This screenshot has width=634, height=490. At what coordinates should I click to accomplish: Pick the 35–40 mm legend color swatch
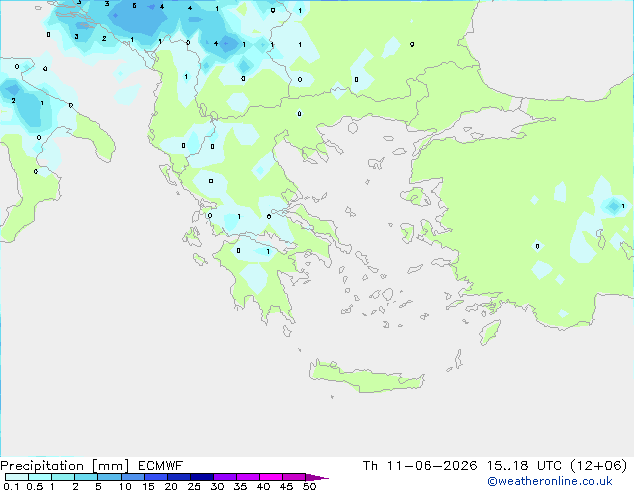click(x=248, y=477)
